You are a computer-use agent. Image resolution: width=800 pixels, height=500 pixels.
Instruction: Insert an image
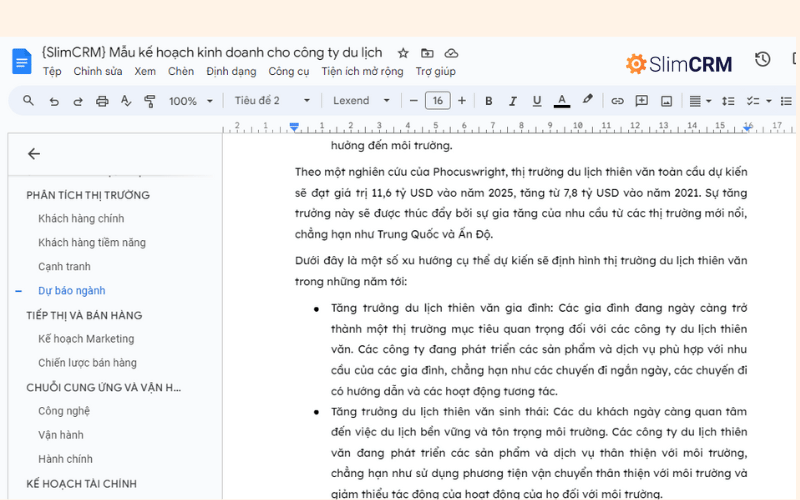click(x=666, y=101)
